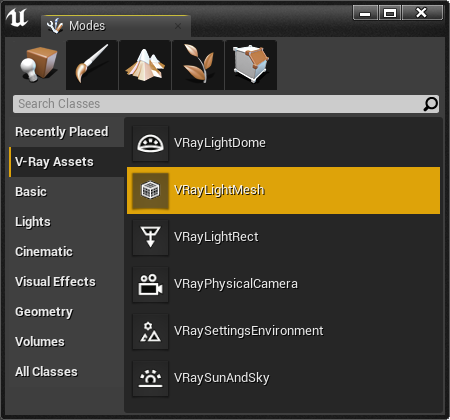450x420 pixels.
Task: Close the Modes tab
Action: coord(178,26)
